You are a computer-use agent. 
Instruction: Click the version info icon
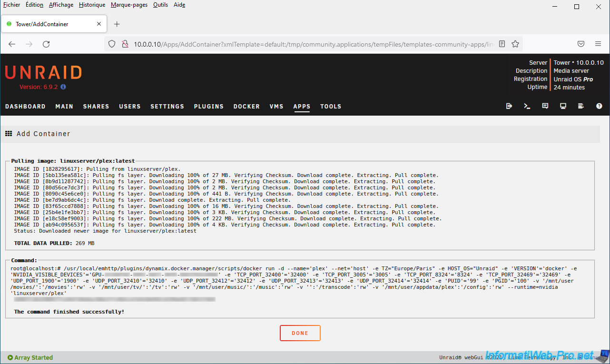[x=63, y=87]
